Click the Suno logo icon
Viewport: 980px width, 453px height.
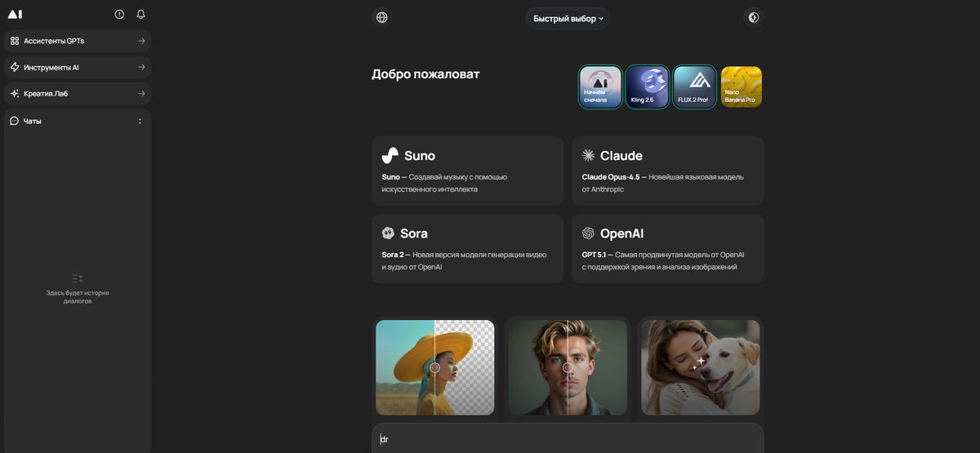390,155
